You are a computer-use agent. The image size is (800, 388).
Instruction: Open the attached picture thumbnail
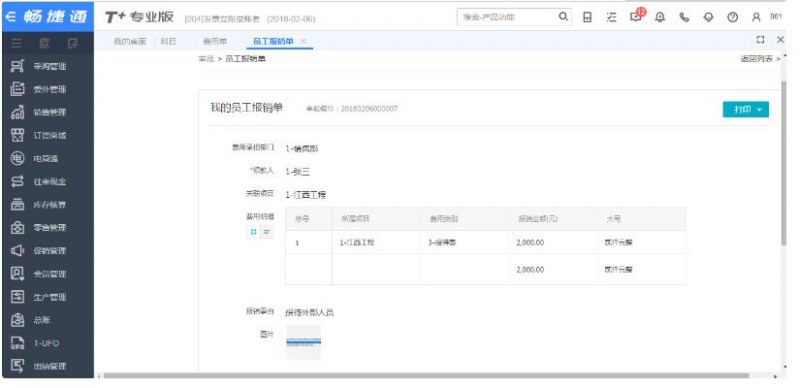coord(304,343)
